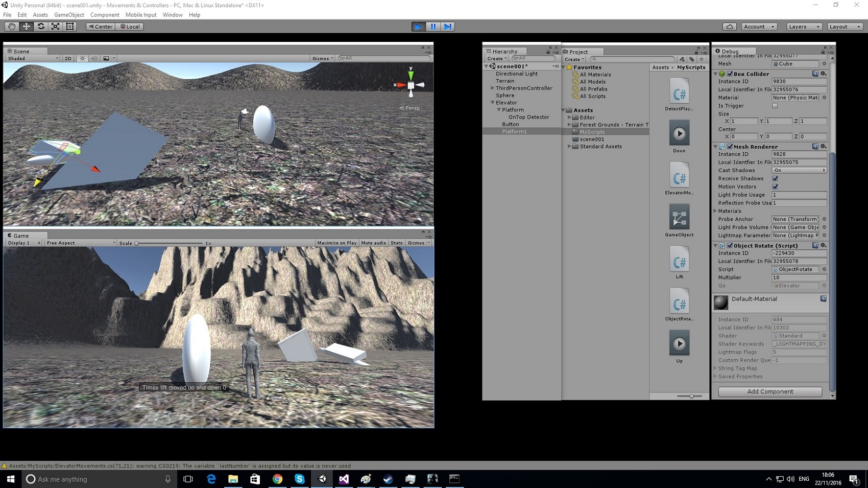Toggle scene audio speaker icon
Image resolution: width=868 pixels, height=488 pixels.
tap(94, 58)
